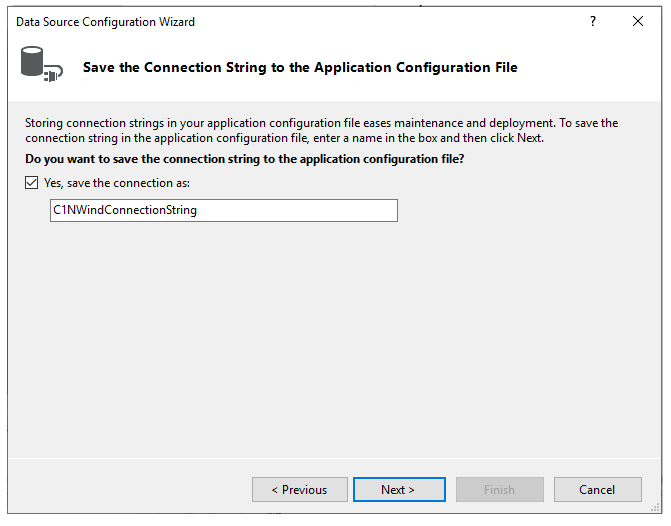Click the footer area left of Previous button
671x526 pixels.
130,490
